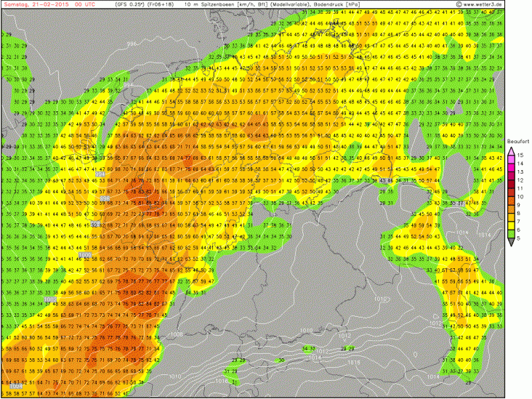The image size is (532, 399).
Task: Click the gray arrow below the Beaufort scale
Action: [512, 242]
